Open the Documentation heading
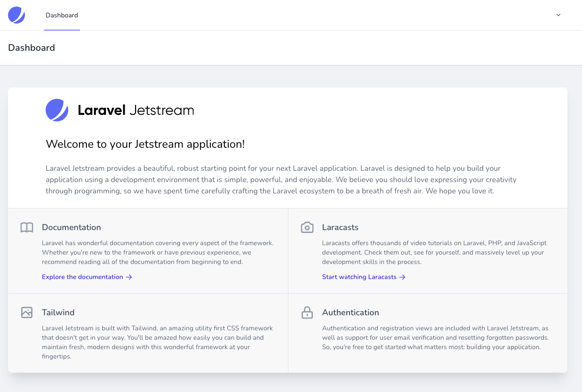Screen dimensions: 582x392 click(x=72, y=227)
